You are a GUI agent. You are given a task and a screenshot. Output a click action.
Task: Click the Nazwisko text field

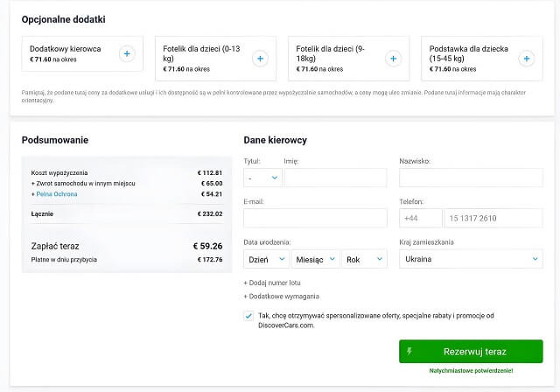coord(470,178)
